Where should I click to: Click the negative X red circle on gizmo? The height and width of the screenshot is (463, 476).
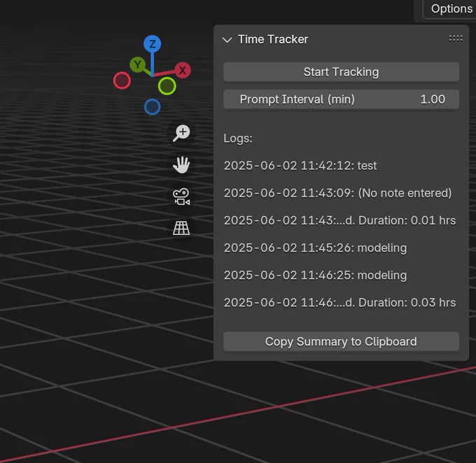point(122,80)
